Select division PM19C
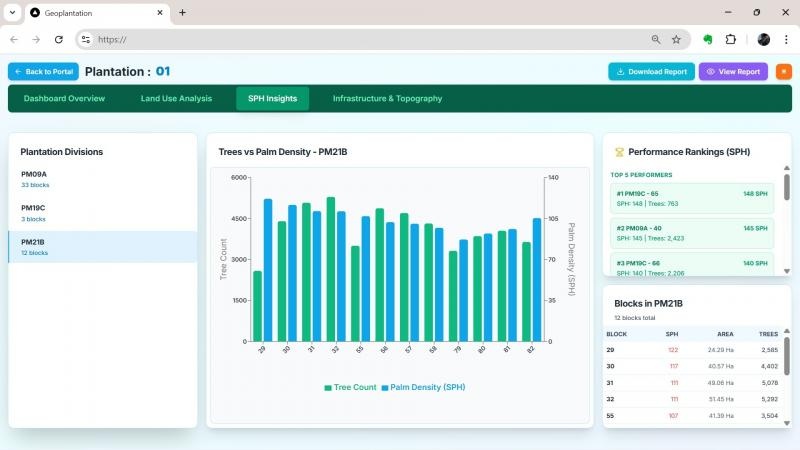The width and height of the screenshot is (800, 450). (103, 213)
